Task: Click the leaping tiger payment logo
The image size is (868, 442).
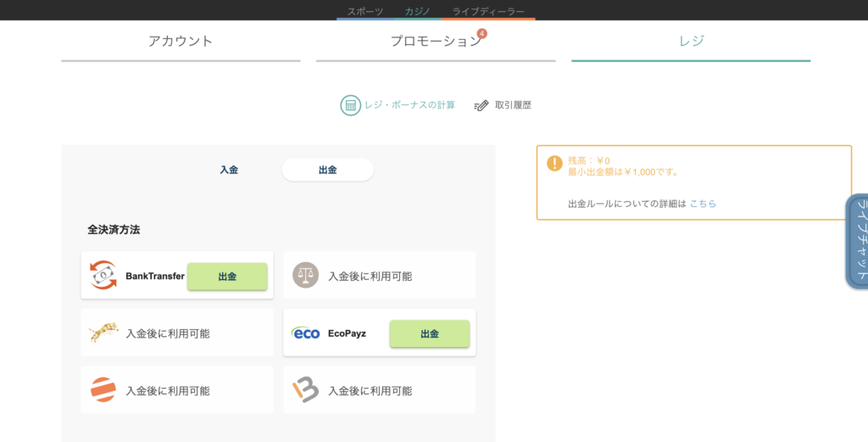Action: (103, 333)
